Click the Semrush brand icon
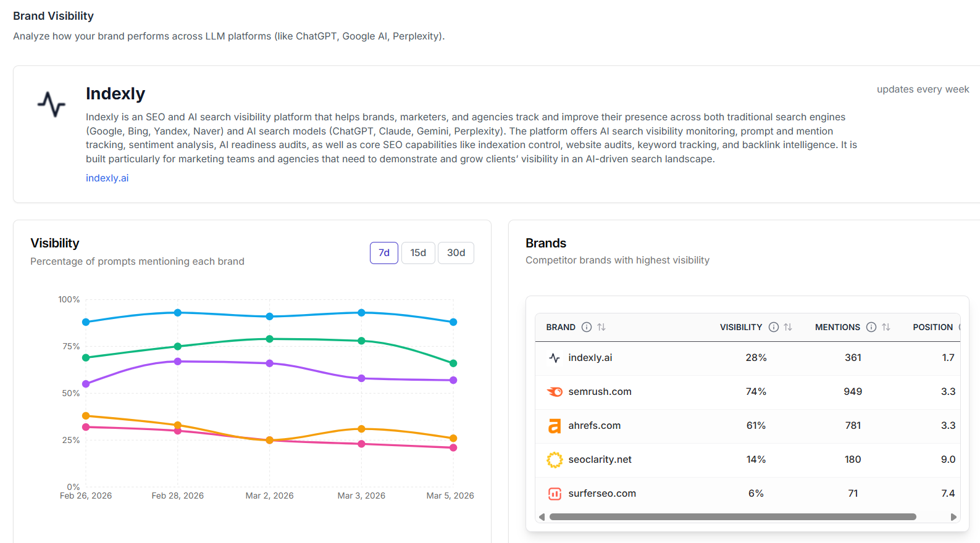Screen dimensions: 980x543 click(555, 392)
